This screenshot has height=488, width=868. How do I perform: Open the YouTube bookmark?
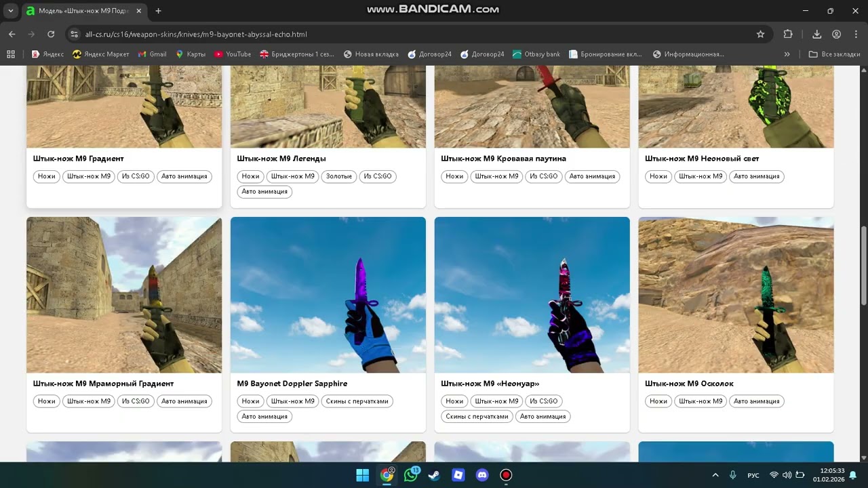233,54
